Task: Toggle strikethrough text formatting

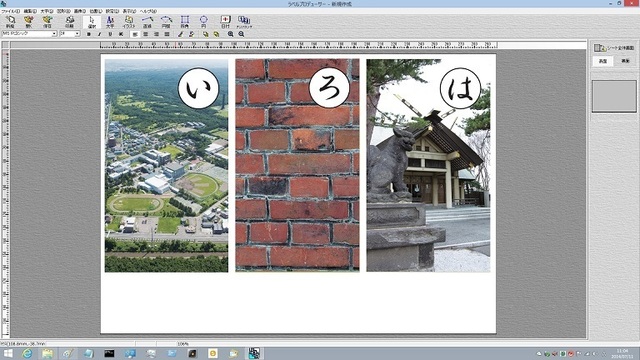Action: coord(121,34)
